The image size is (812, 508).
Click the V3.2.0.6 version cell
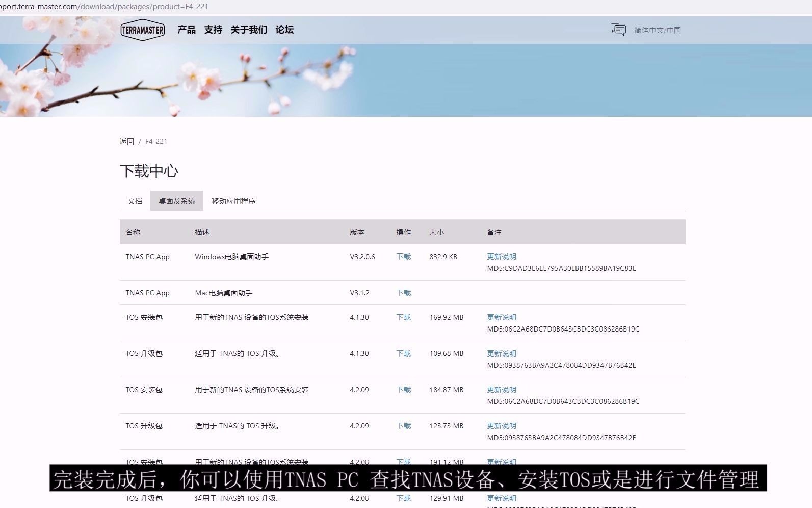[362, 257]
